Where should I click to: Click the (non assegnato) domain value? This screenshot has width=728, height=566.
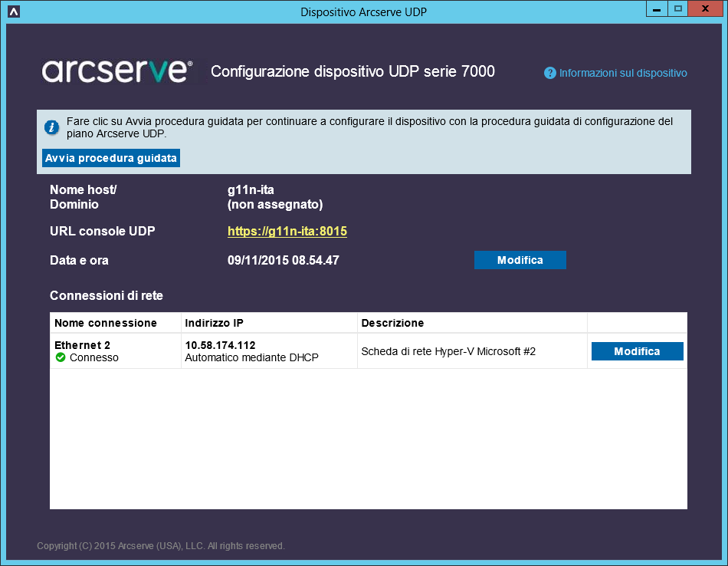[275, 205]
